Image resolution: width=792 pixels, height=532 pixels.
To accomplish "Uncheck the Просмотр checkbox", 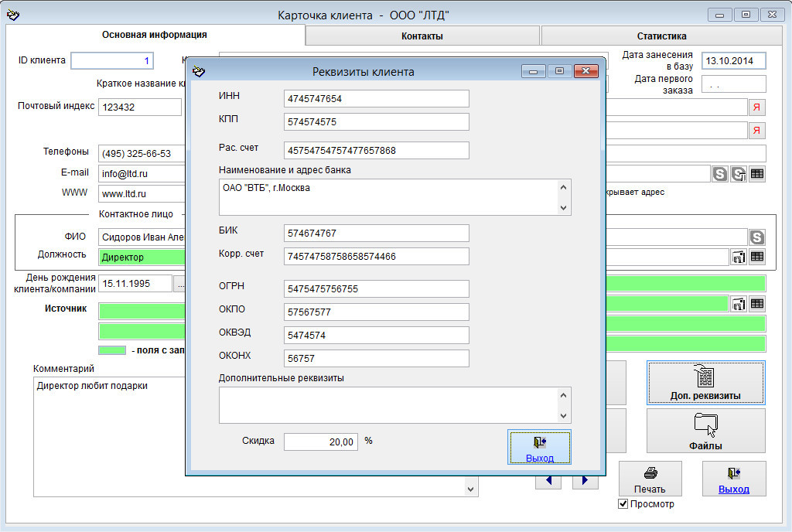I will (623, 504).
